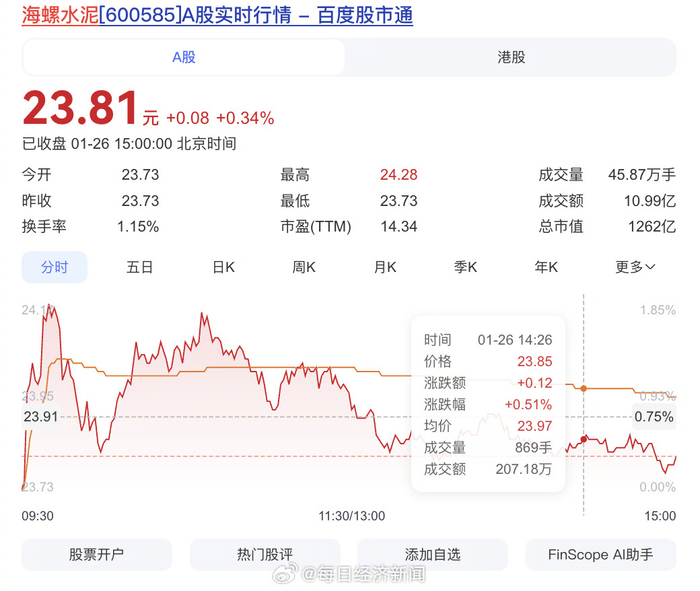The height and width of the screenshot is (591, 700).
Task: Click the 股票开户 button
Action: pyautogui.click(x=96, y=554)
